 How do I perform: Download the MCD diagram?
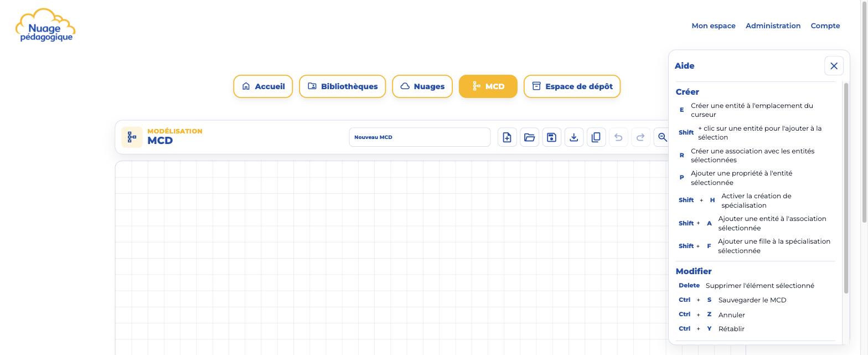[574, 137]
